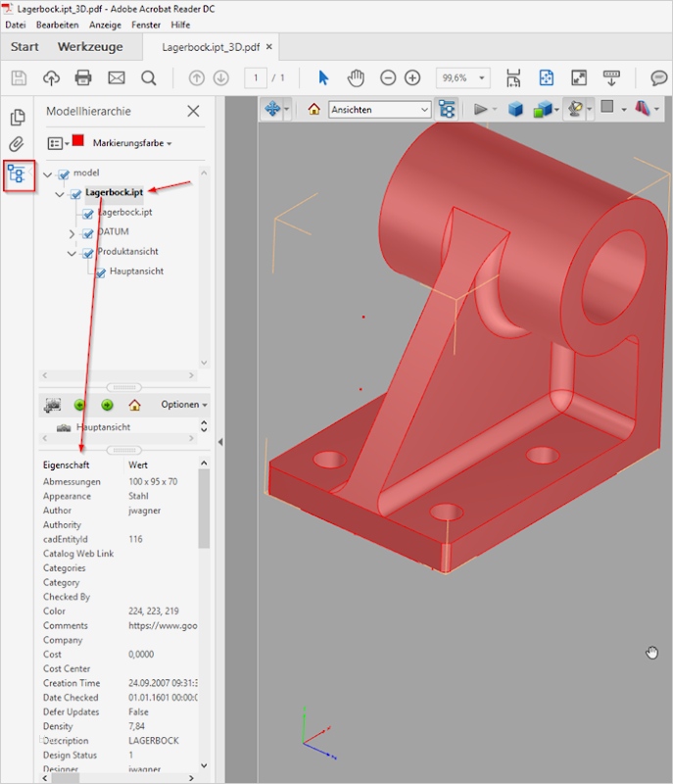Toggle model tree button in 3D toolbar
Screen dimensions: 673x784
[x=447, y=110]
